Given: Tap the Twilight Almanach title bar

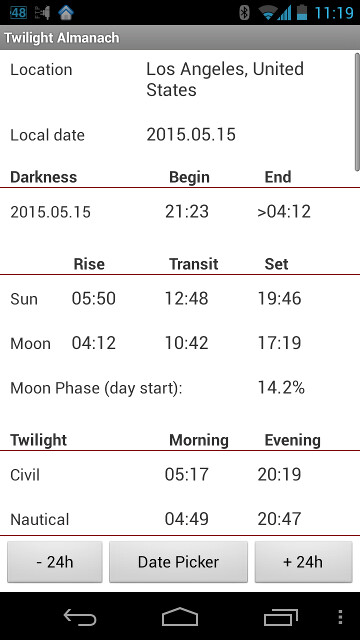Looking at the screenshot, I should (180, 38).
